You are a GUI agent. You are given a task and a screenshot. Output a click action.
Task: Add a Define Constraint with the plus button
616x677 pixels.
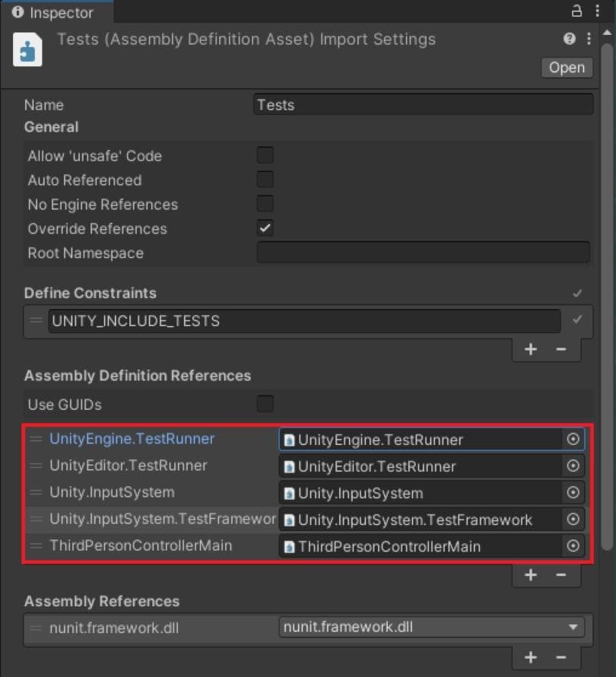[x=530, y=348]
